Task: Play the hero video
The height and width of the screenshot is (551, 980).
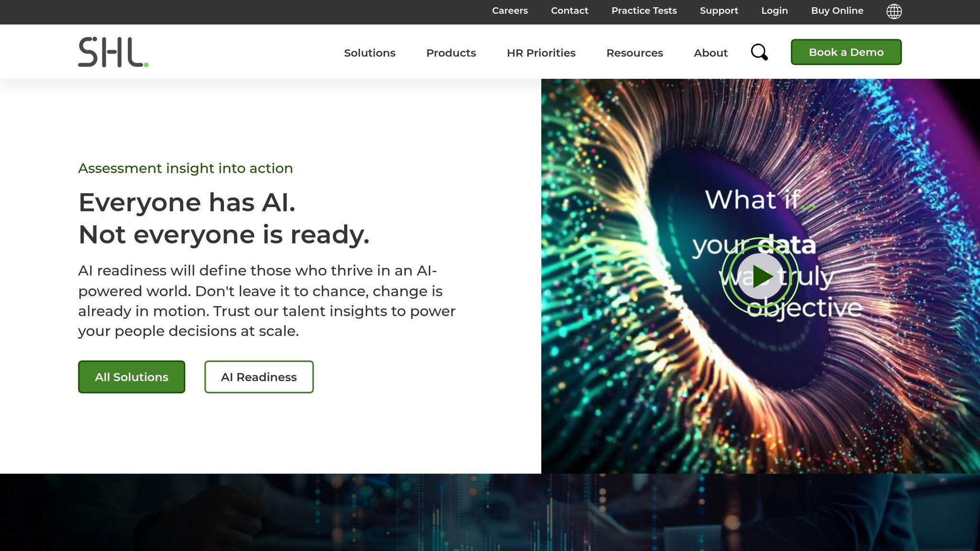Action: coord(760,276)
